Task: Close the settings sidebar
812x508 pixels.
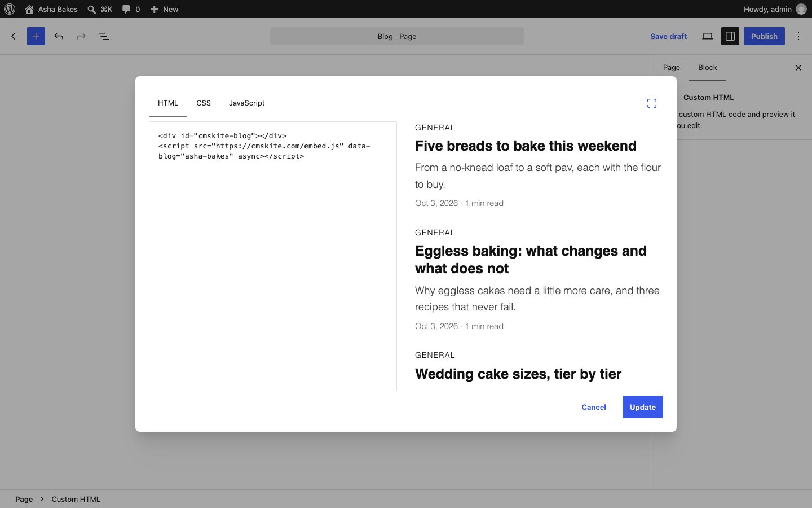Action: [798, 68]
